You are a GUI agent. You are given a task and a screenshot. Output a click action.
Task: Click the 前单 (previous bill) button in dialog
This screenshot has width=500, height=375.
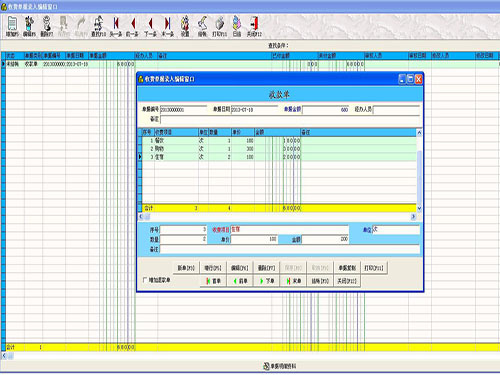[240, 281]
